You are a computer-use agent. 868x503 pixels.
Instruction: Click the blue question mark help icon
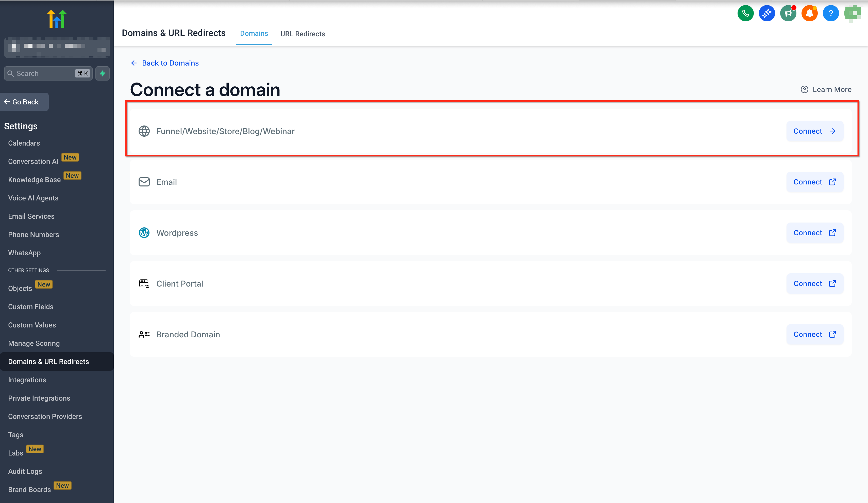click(830, 14)
